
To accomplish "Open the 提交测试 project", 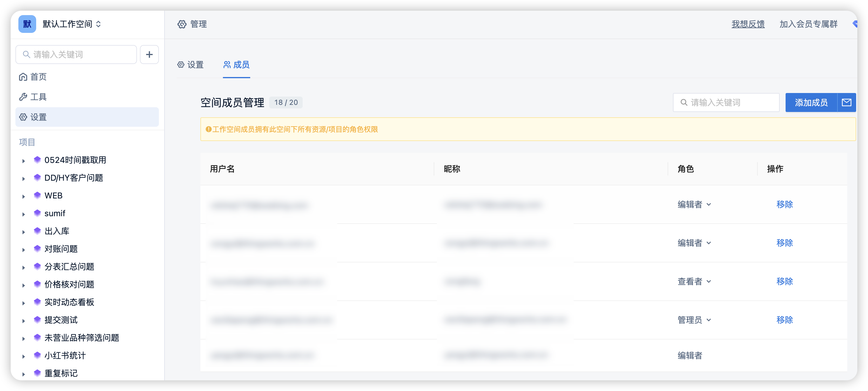I will 61,320.
